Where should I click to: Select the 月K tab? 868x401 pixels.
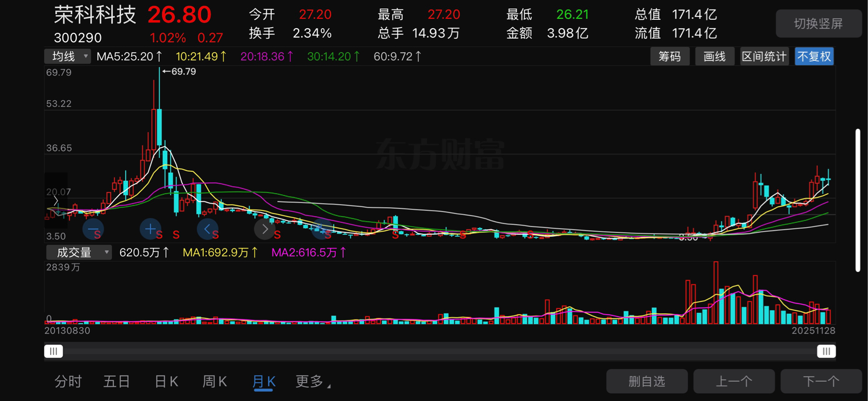(x=264, y=382)
